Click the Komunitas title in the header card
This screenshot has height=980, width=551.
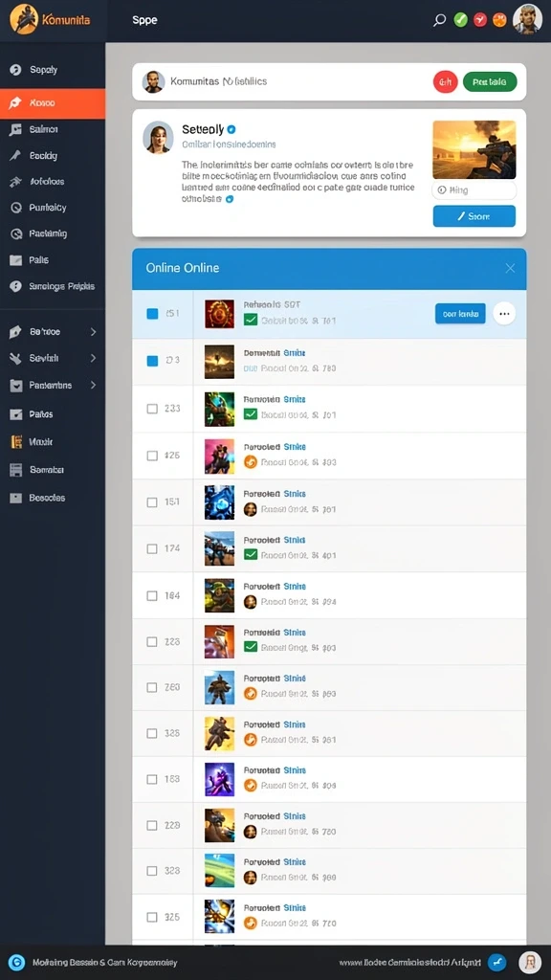point(219,81)
